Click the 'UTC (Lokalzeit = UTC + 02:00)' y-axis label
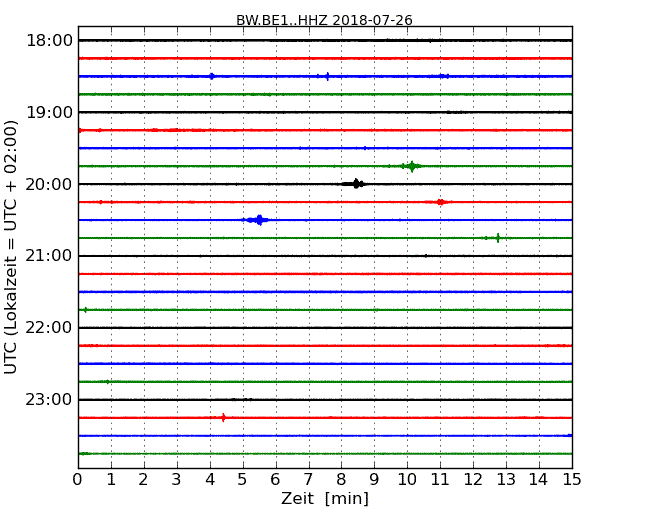650x520 pixels. click(x=11, y=247)
